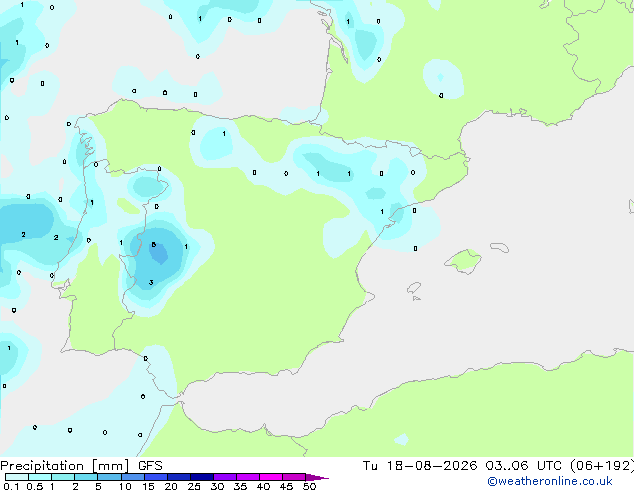Select the 30–35 mm purple legend swatch

(x=225, y=477)
